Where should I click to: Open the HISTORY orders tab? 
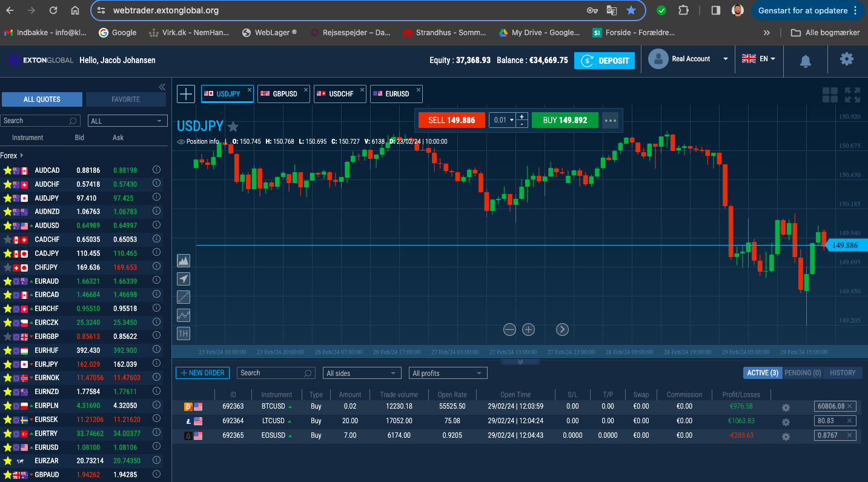pos(842,373)
